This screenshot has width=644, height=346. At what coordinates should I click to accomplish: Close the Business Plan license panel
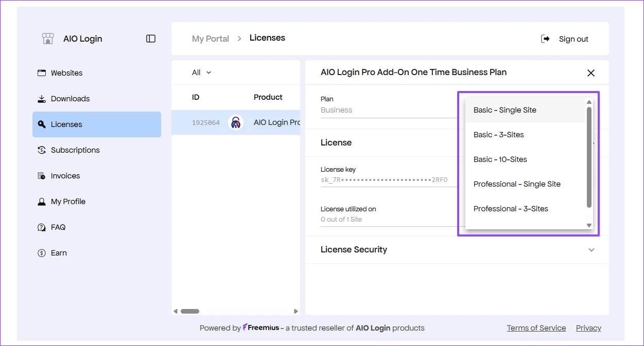[591, 73]
